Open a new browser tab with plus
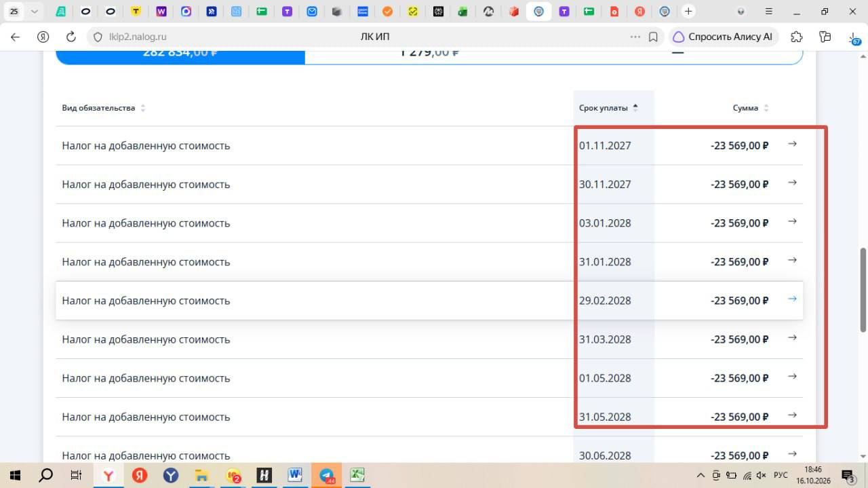Viewport: 868px width, 488px height. 688,12
